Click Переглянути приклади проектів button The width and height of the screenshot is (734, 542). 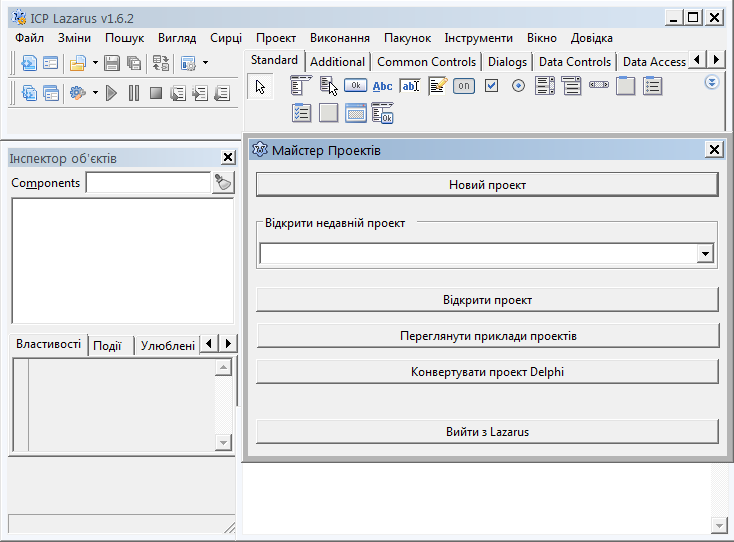[x=487, y=336]
